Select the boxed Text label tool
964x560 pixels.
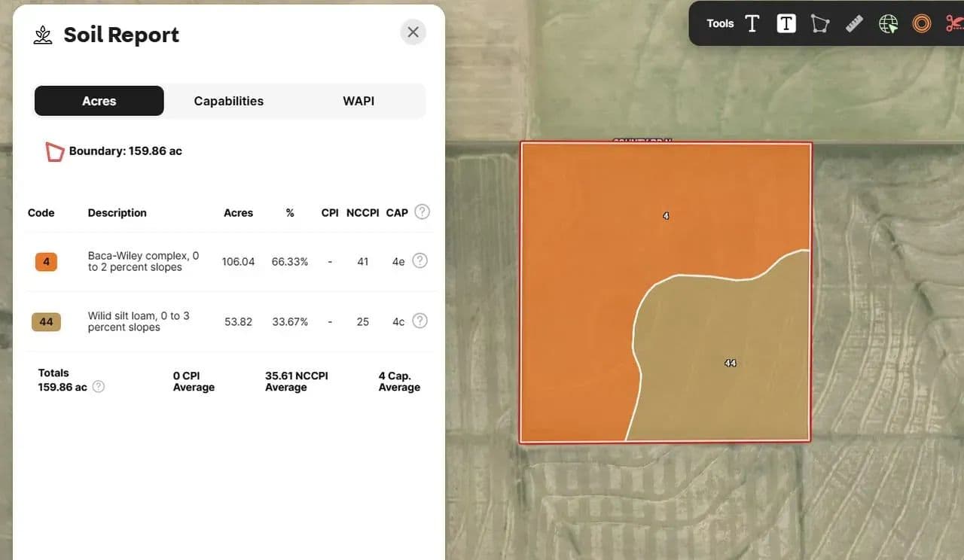[786, 23]
